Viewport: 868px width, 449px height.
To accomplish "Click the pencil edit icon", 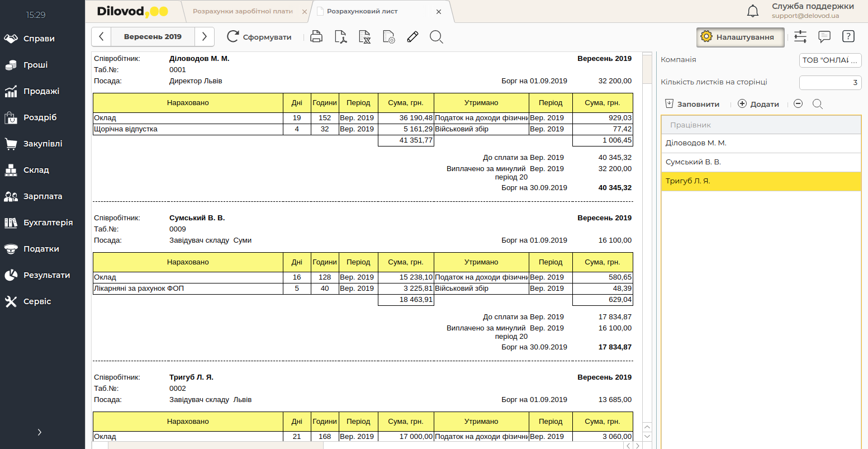I will tap(412, 37).
